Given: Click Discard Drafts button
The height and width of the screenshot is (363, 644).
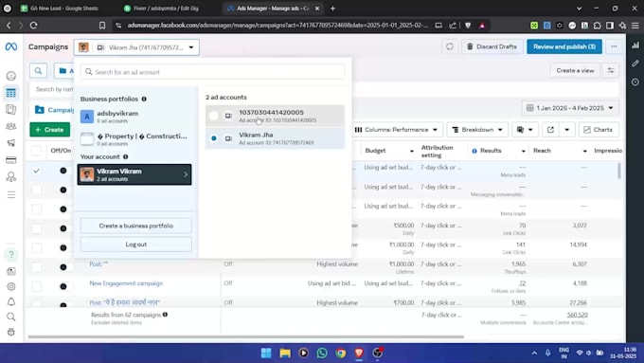Looking at the screenshot, I should pyautogui.click(x=492, y=46).
